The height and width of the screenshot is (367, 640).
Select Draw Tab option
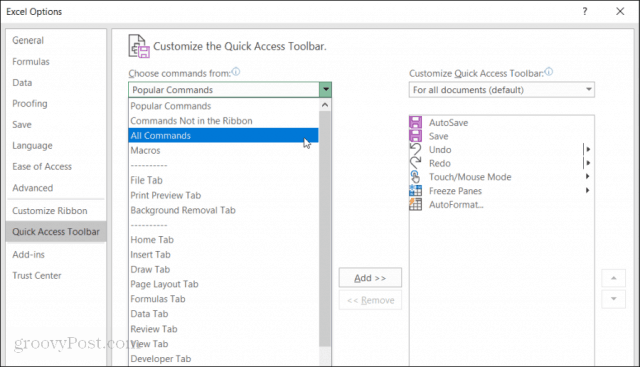coord(223,269)
